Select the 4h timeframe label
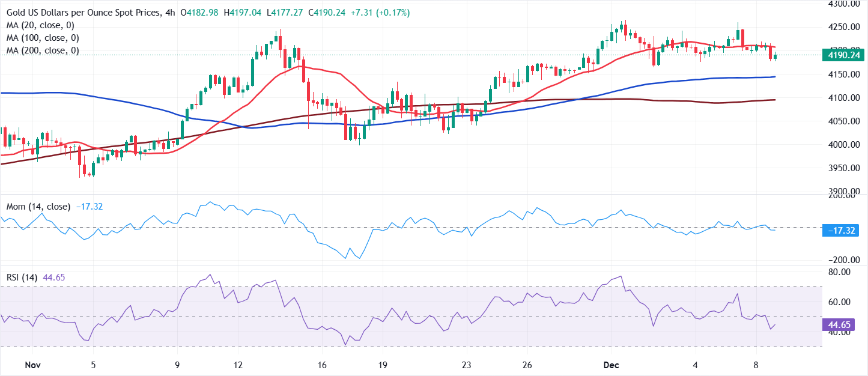This screenshot has height=376, width=868. [172, 11]
